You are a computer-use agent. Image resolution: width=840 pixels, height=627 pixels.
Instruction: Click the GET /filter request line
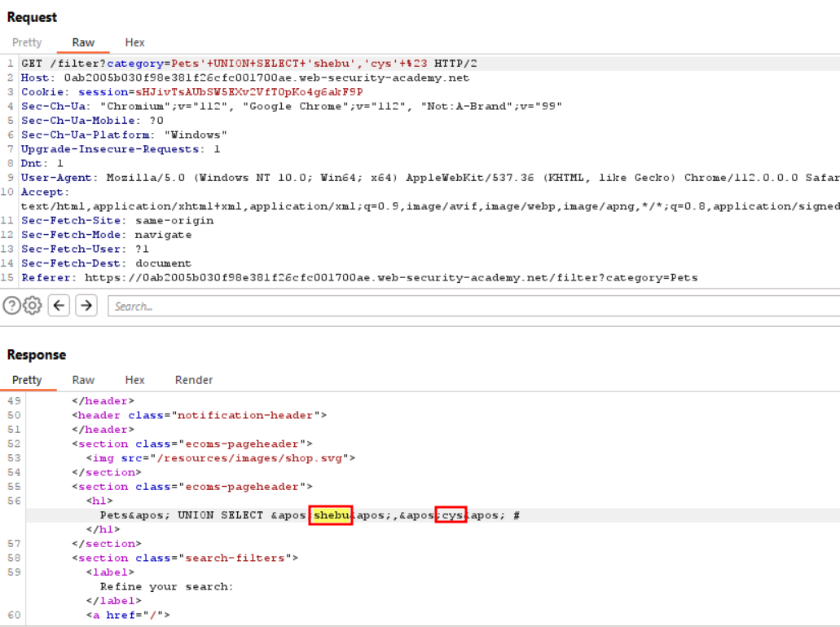pyautogui.click(x=249, y=64)
